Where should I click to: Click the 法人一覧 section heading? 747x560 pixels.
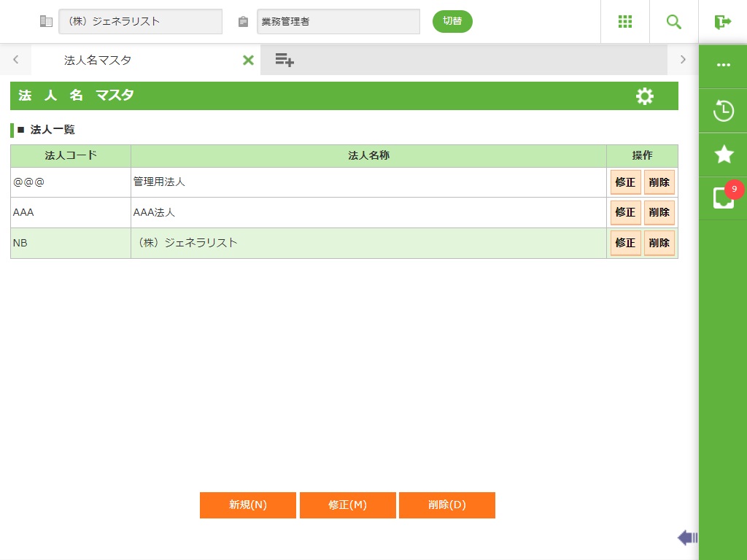coord(53,130)
